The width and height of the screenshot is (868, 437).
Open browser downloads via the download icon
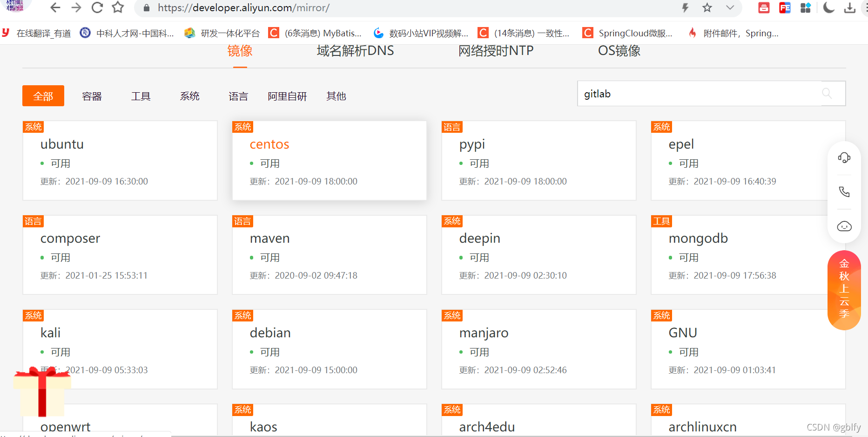(x=850, y=8)
